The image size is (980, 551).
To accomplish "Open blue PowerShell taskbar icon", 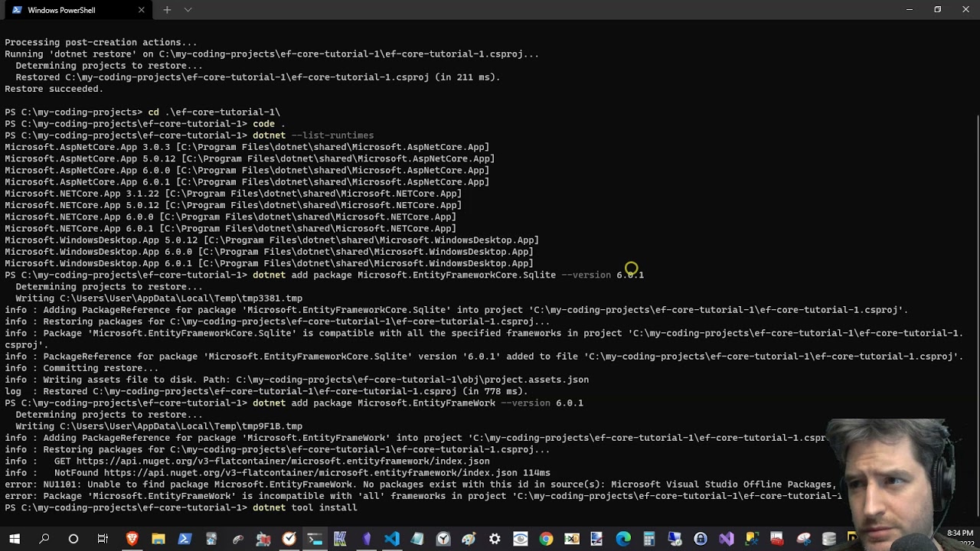I will coord(185,539).
